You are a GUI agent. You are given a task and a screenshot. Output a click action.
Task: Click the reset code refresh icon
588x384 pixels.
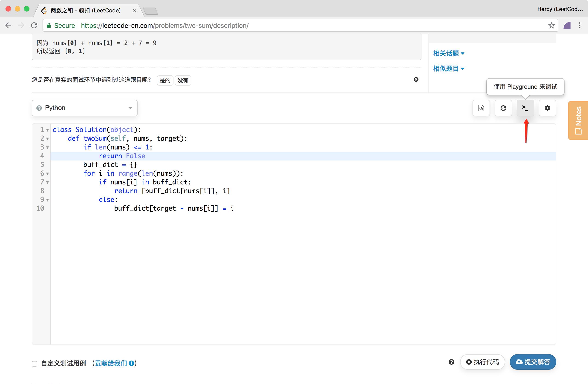click(x=503, y=108)
